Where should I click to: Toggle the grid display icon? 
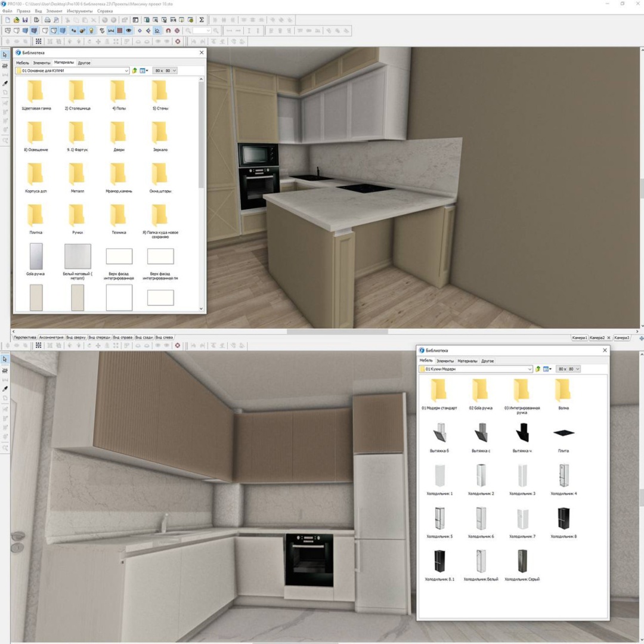[120, 30]
